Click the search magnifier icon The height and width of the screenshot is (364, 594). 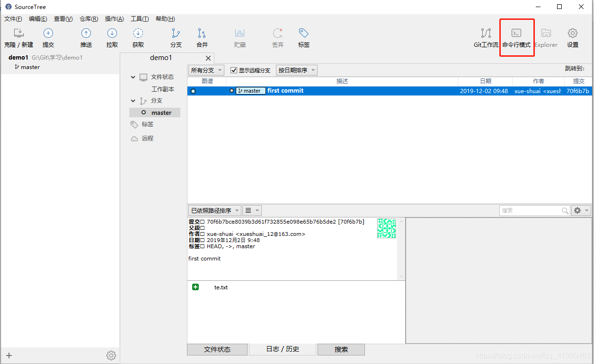point(565,210)
